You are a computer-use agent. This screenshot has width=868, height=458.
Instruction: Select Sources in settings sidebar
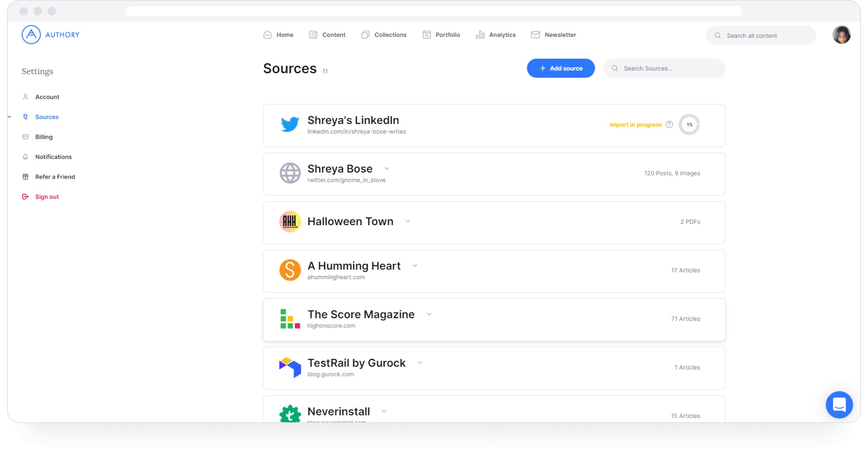coord(47,117)
